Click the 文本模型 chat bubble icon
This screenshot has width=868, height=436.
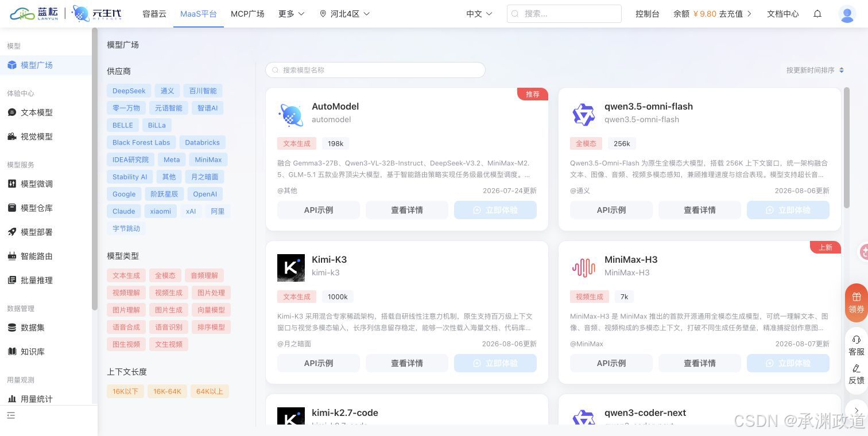point(11,112)
